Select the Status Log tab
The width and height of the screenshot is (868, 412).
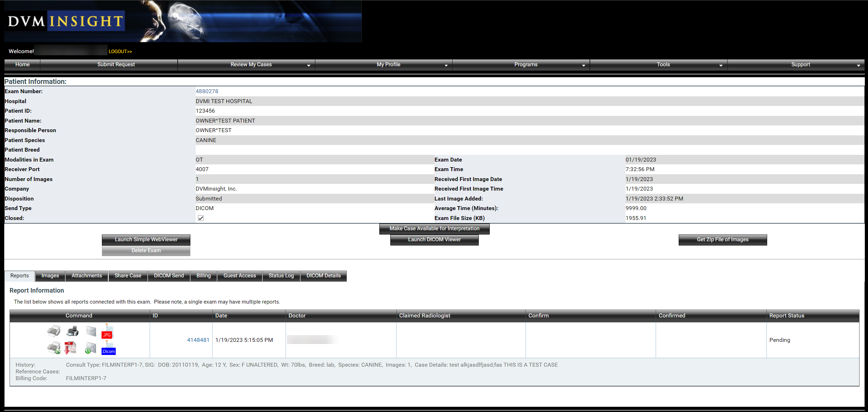coord(281,276)
